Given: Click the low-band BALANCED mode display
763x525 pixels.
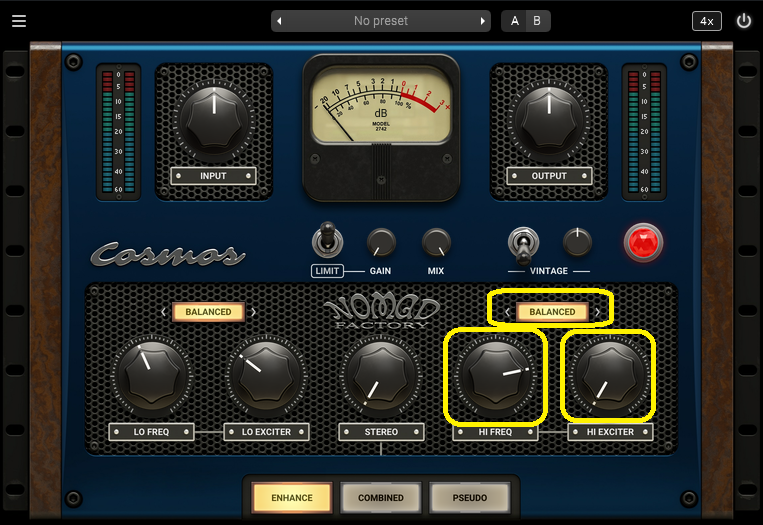Looking at the screenshot, I should pos(208,312).
